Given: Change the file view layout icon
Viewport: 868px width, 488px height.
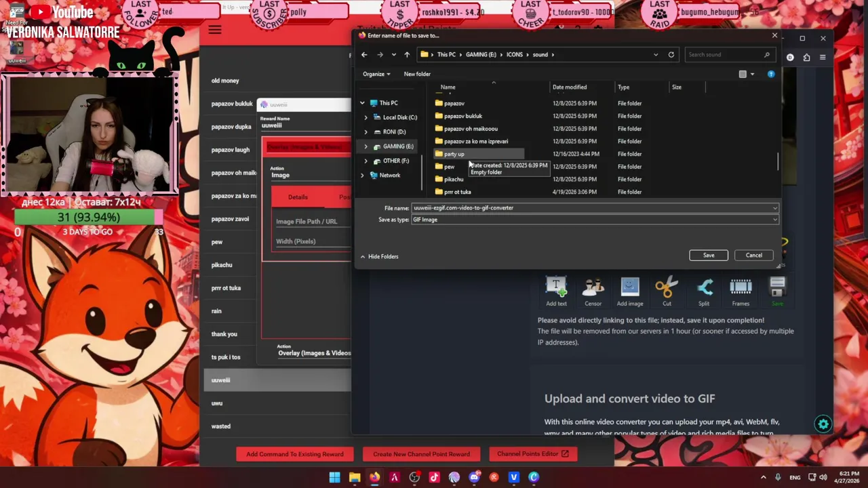Looking at the screenshot, I should 743,74.
